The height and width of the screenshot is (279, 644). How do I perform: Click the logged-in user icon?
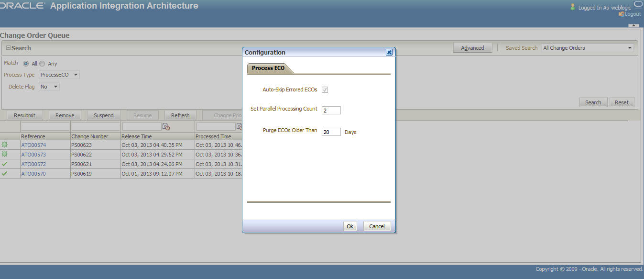pos(573,7)
